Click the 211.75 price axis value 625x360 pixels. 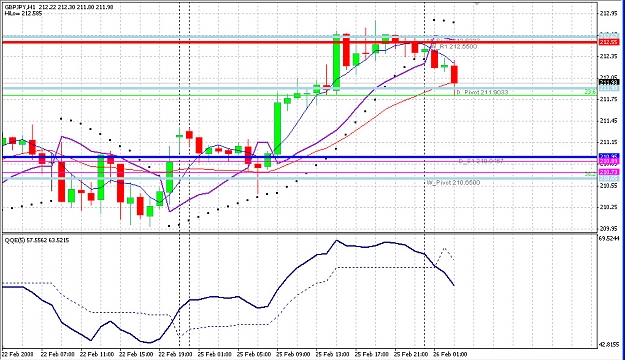click(609, 99)
